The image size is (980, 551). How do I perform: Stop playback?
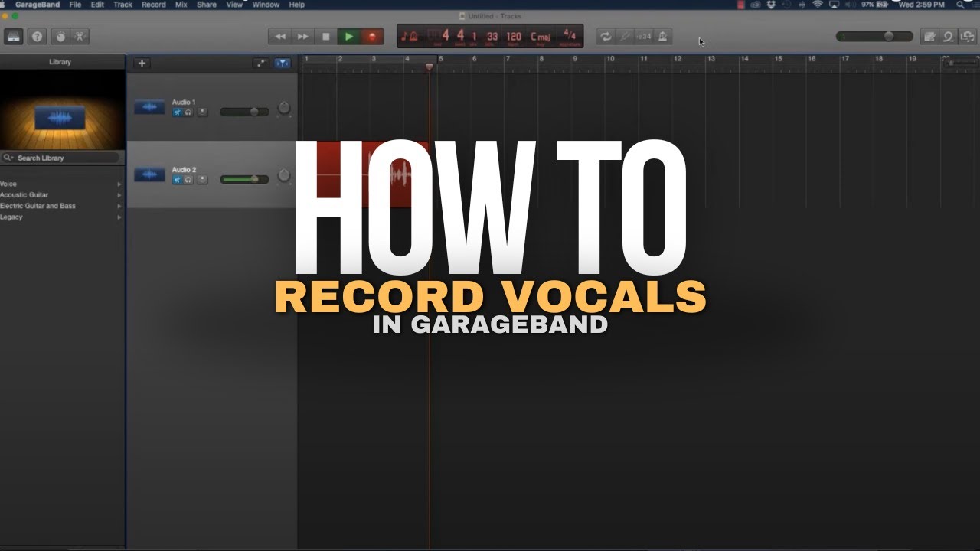point(326,36)
